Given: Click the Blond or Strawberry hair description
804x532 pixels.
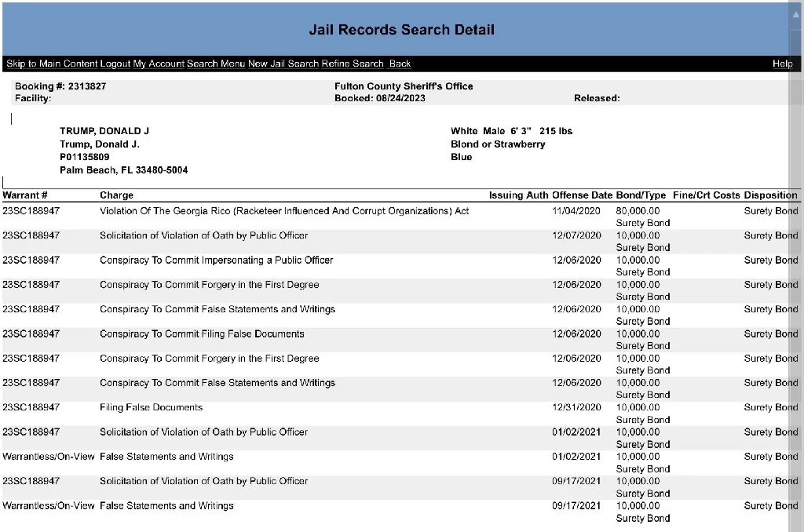Looking at the screenshot, I should pos(498,144).
